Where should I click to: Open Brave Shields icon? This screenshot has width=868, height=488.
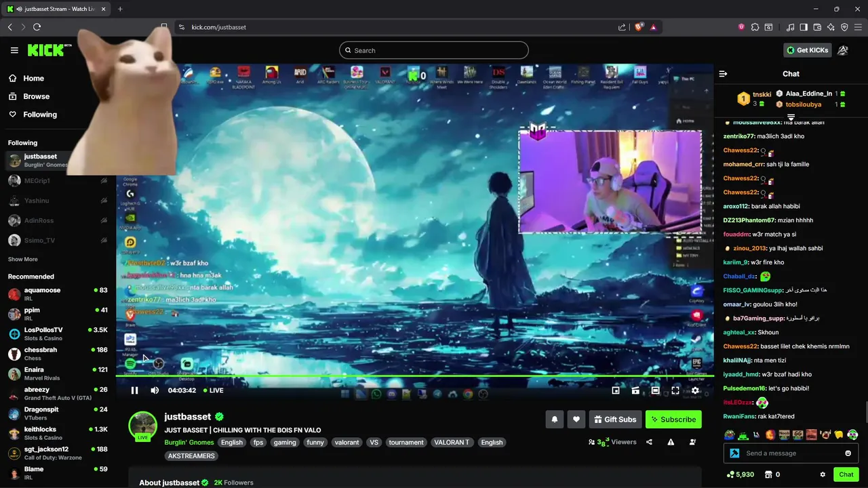click(x=639, y=27)
